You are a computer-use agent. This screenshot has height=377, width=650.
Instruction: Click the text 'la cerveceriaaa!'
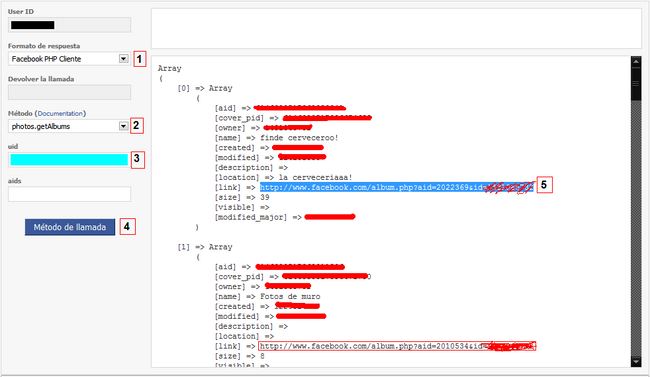315,178
